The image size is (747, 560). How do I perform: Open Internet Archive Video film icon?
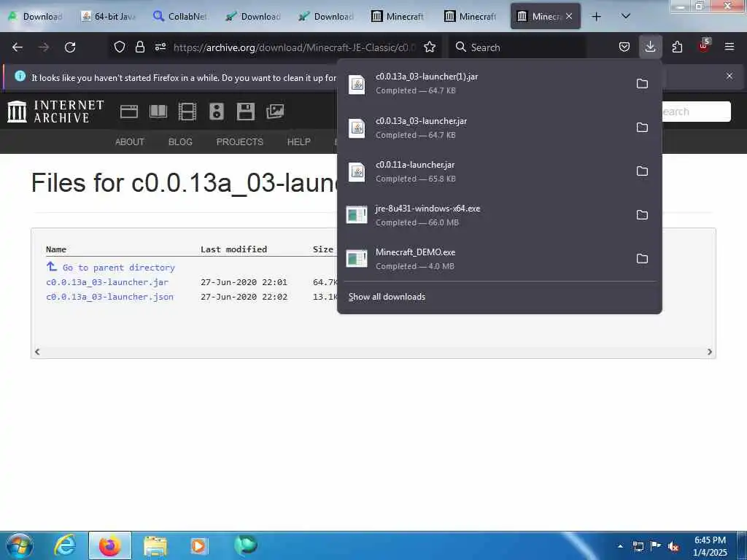[187, 112]
